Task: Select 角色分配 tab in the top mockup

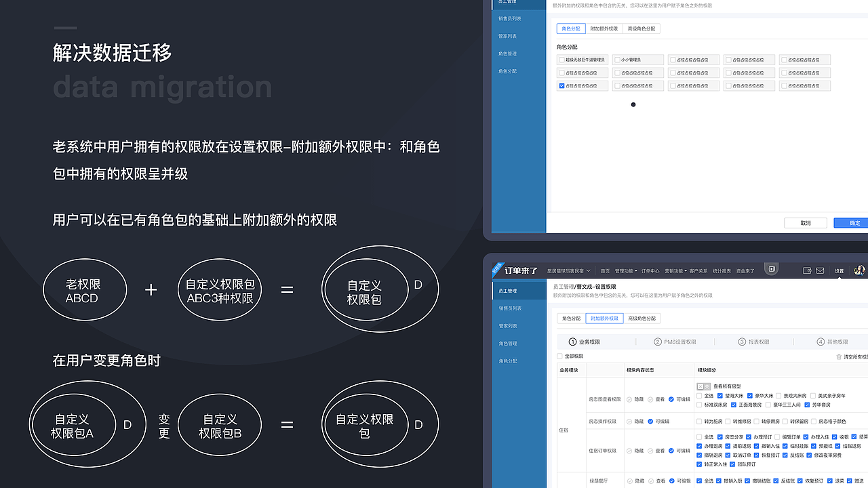Action: (x=570, y=28)
